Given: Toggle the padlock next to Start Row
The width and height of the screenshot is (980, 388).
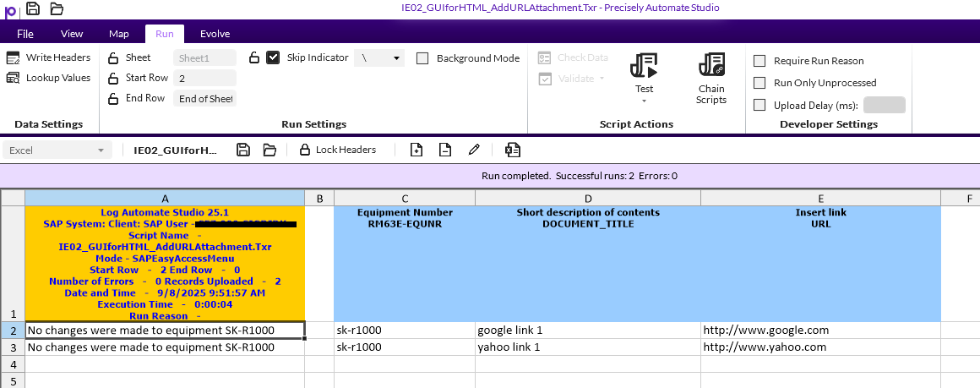Looking at the screenshot, I should tap(113, 78).
